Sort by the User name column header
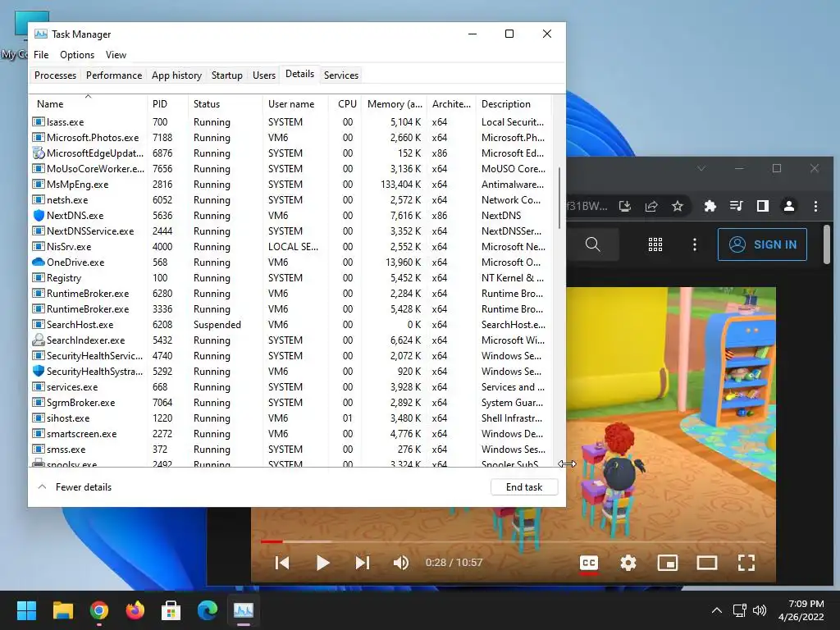Image resolution: width=840 pixels, height=630 pixels. (295, 104)
